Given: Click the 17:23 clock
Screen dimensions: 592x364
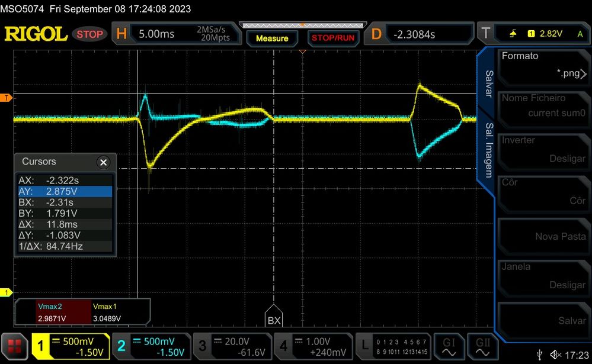Looking at the screenshot, I should (577, 355).
